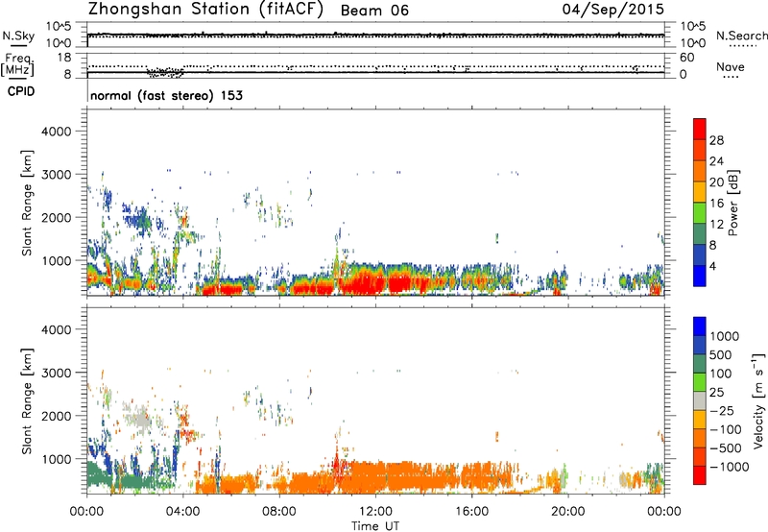Click the '04:00' time tick label

pyautogui.click(x=182, y=512)
